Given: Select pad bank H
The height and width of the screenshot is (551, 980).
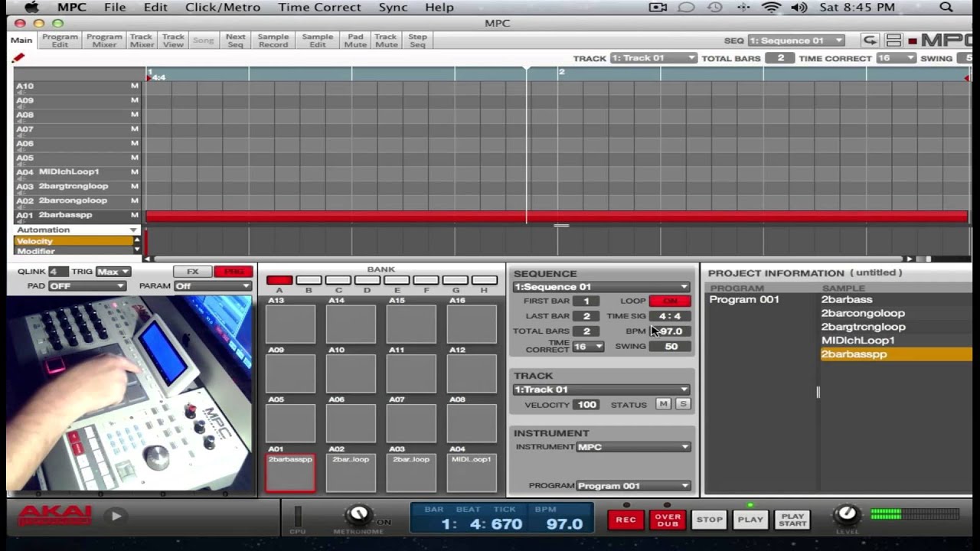Looking at the screenshot, I should (x=484, y=281).
